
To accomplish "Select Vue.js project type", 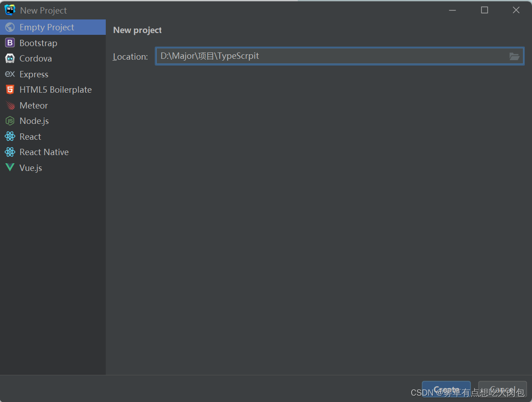I will point(53,168).
